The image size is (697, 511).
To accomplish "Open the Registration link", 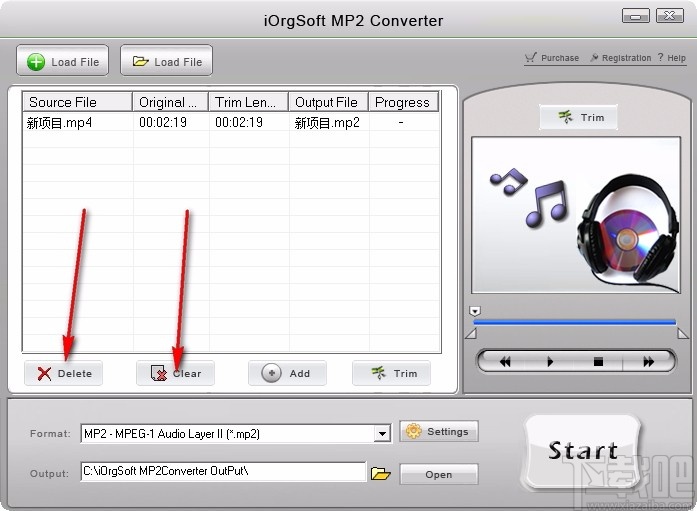I will pyautogui.click(x=621, y=58).
